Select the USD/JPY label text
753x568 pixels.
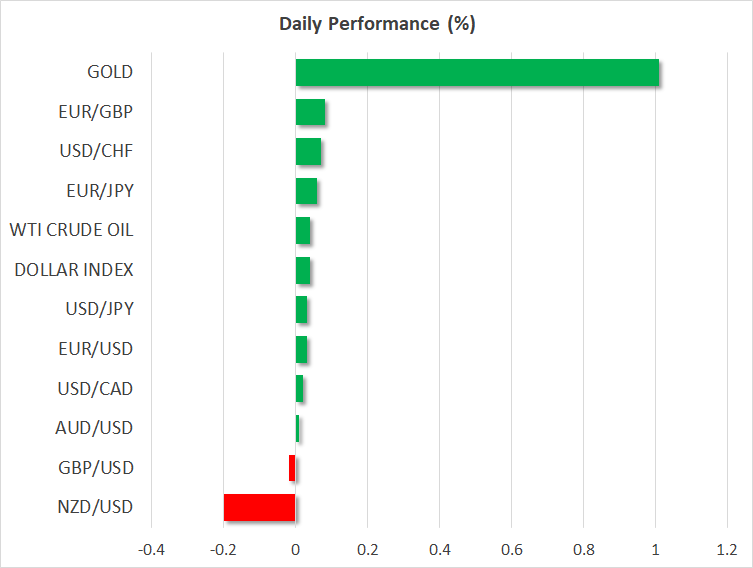[x=98, y=309]
